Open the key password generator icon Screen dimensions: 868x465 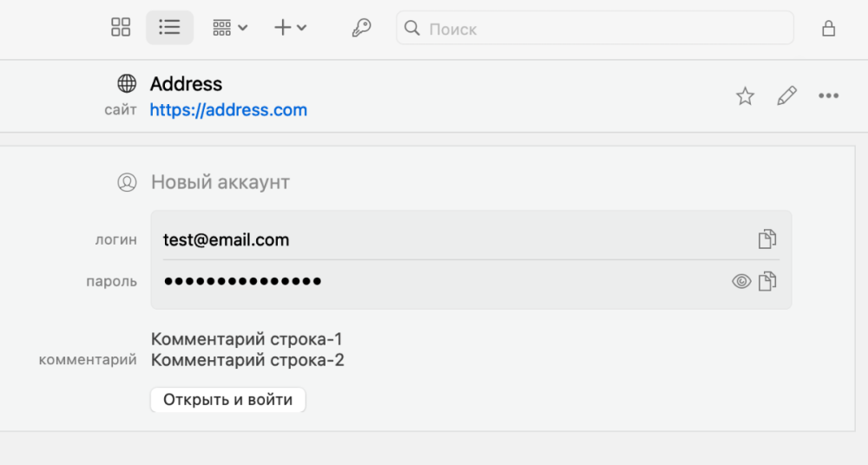pos(361,28)
